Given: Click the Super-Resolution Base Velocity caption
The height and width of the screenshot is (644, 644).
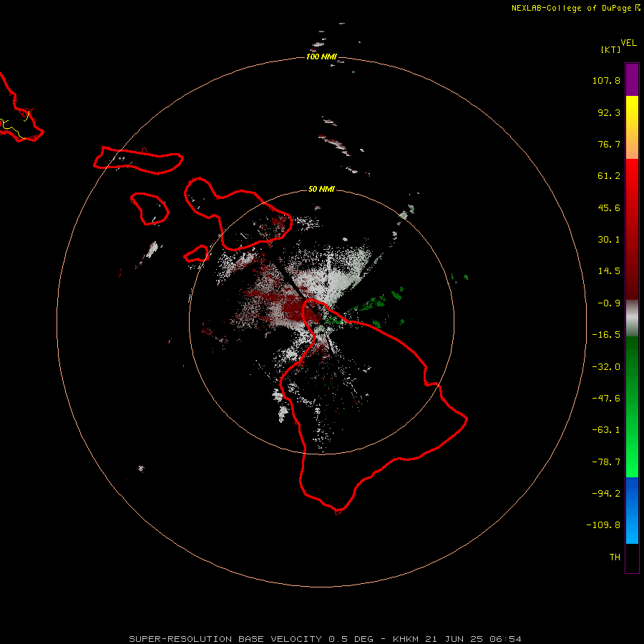Looking at the screenshot, I should [x=325, y=639].
